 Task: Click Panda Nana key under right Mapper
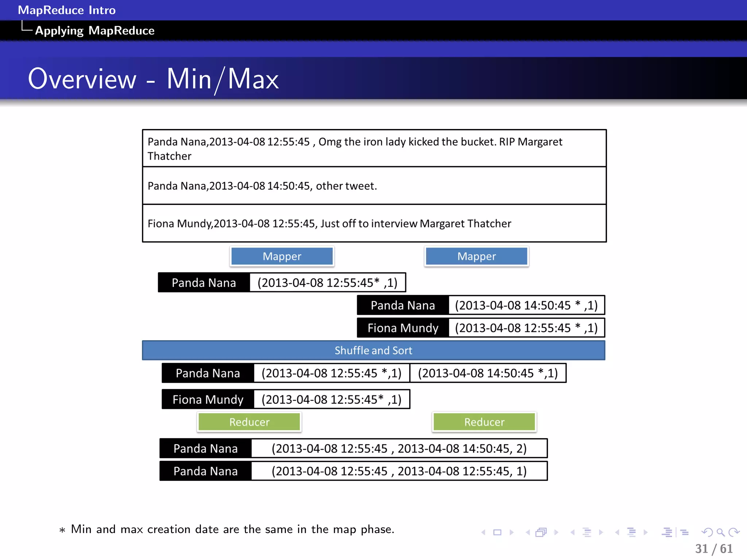403,305
